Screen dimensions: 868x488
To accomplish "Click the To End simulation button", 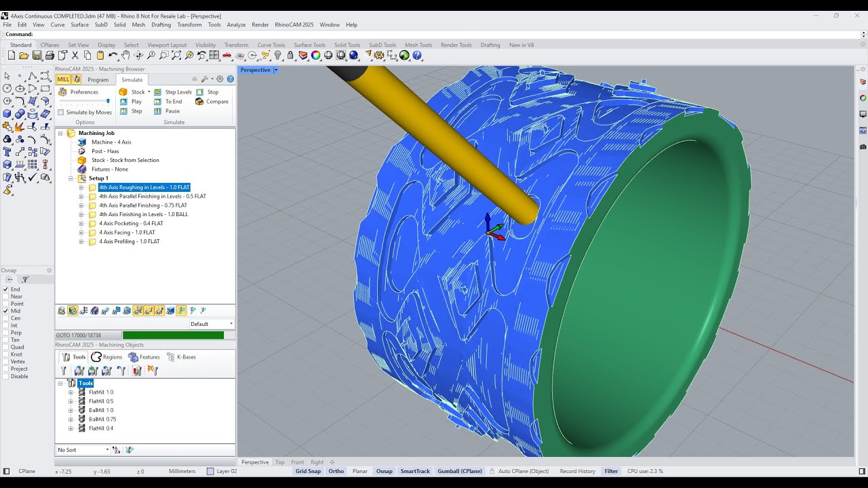I will (167, 102).
